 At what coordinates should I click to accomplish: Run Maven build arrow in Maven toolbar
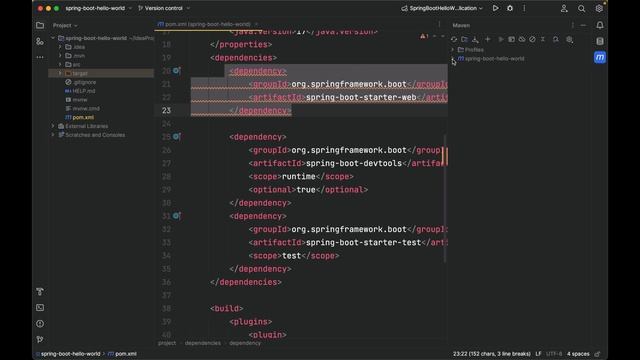(x=501, y=39)
